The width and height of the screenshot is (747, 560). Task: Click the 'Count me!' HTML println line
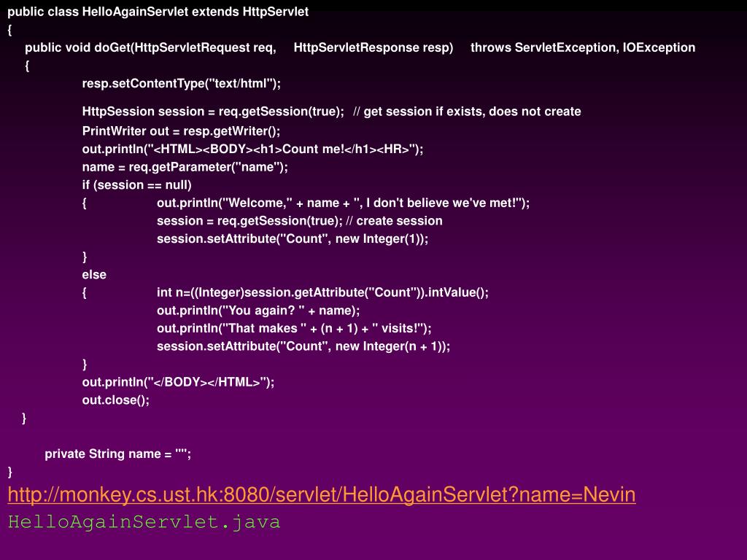252,149
